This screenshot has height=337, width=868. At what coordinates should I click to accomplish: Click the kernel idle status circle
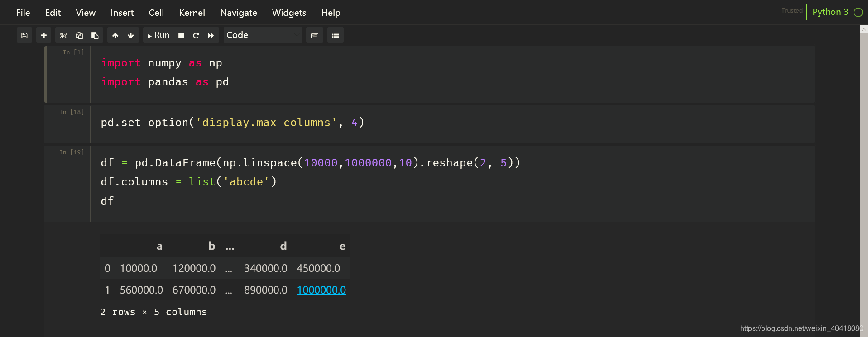click(x=858, y=13)
